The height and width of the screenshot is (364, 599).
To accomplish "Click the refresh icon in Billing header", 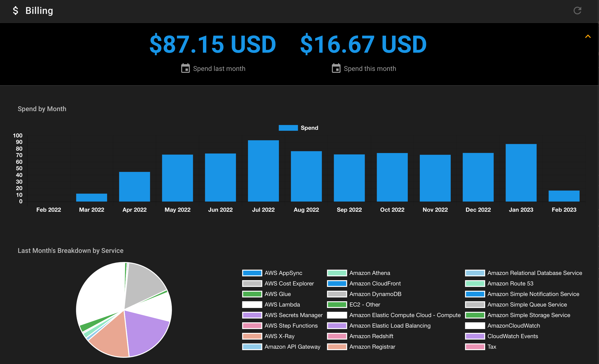I will point(577,11).
